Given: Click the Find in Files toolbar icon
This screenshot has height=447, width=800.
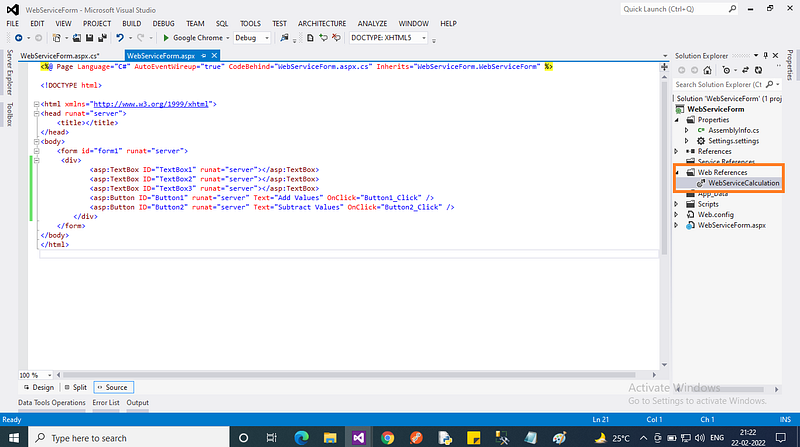Looking at the screenshot, I should (284, 38).
